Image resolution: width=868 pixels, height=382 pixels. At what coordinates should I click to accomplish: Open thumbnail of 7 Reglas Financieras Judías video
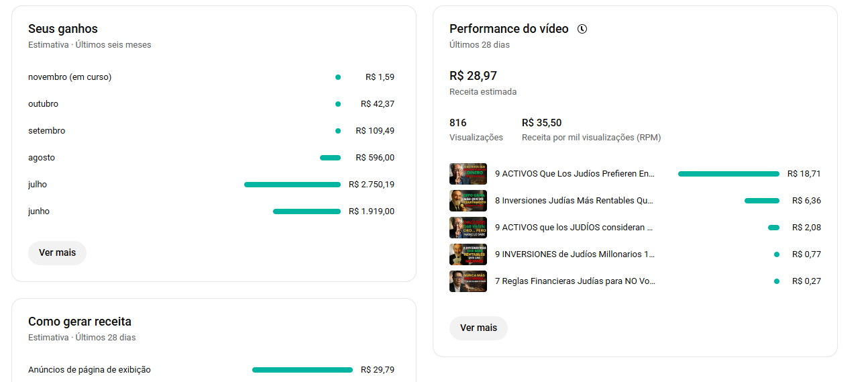pyautogui.click(x=468, y=281)
